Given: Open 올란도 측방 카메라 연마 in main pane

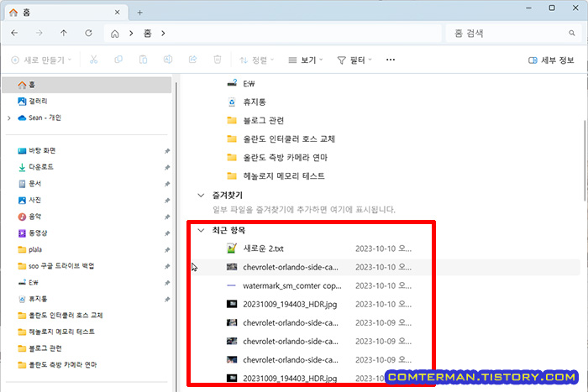Looking at the screenshot, I should coord(277,158).
